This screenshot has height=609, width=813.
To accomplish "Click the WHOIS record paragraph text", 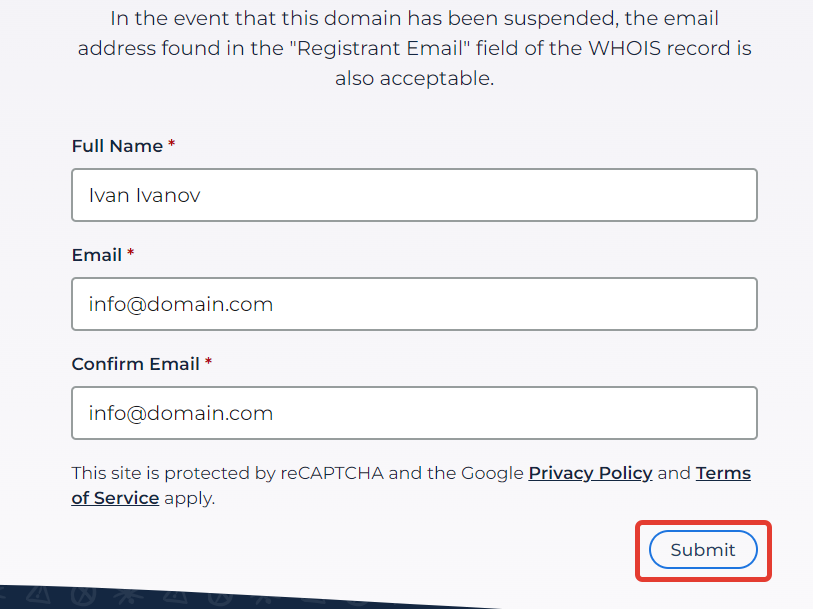I will pos(414,48).
